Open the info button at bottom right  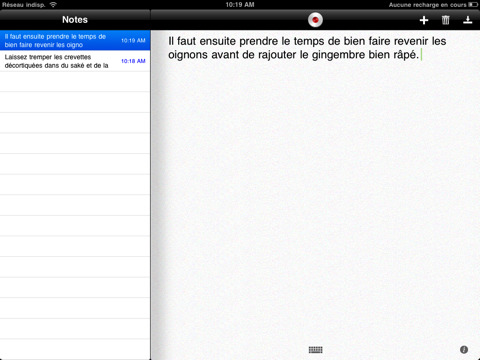tap(464, 349)
